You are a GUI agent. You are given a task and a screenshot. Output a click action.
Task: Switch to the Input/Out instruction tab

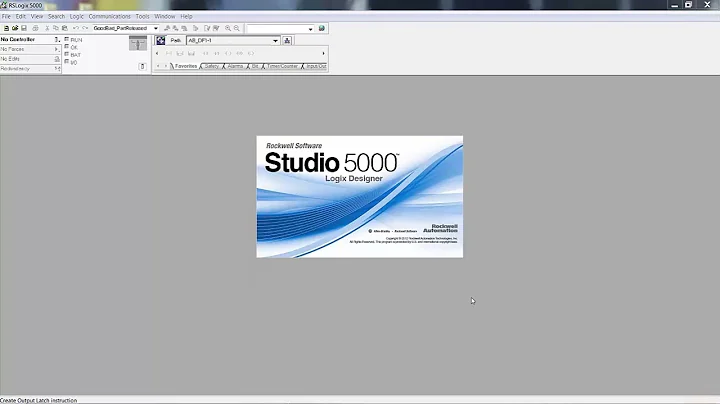point(316,66)
